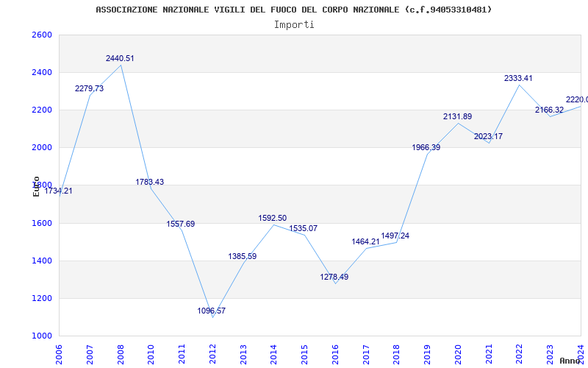Click the 2014 year axis label
This screenshot has height=368, width=588.
click(273, 354)
